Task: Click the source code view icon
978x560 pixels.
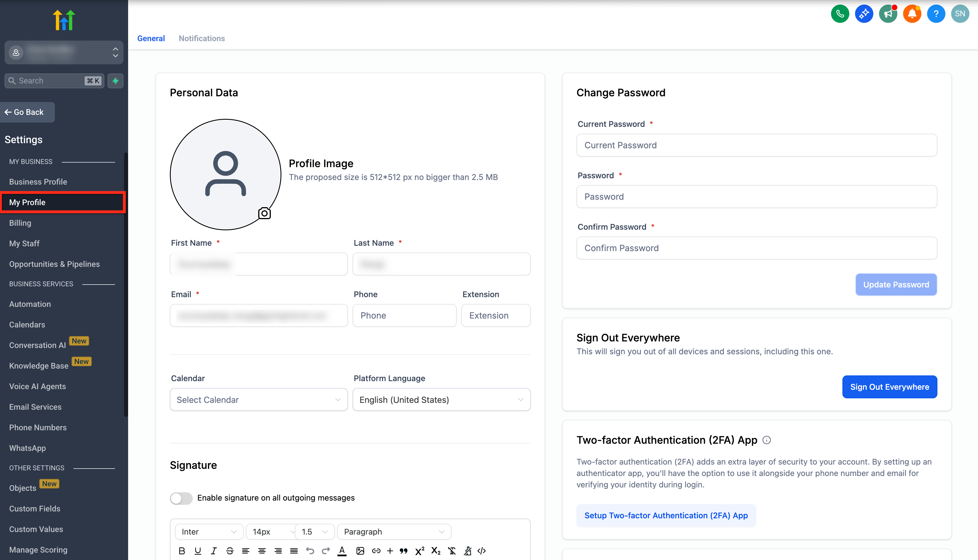Action: pyautogui.click(x=482, y=551)
